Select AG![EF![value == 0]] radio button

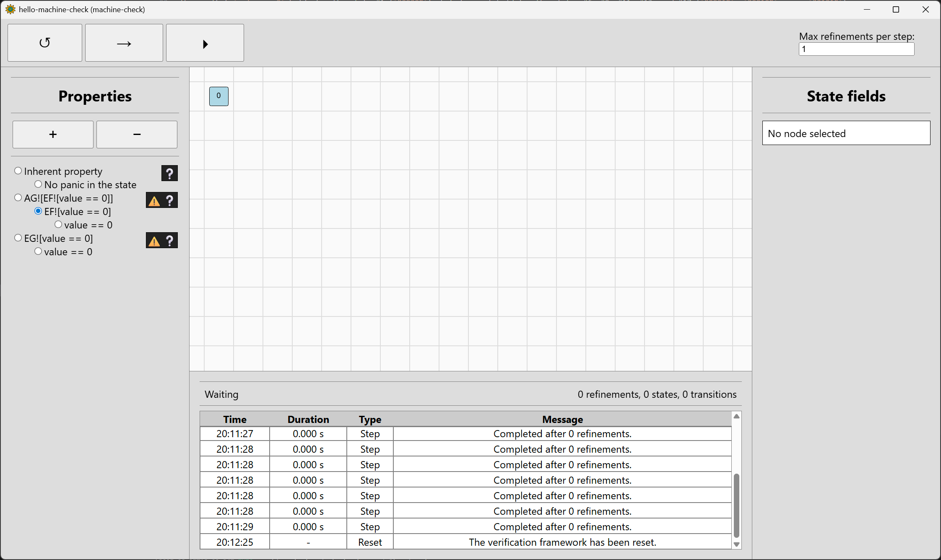[x=18, y=198]
